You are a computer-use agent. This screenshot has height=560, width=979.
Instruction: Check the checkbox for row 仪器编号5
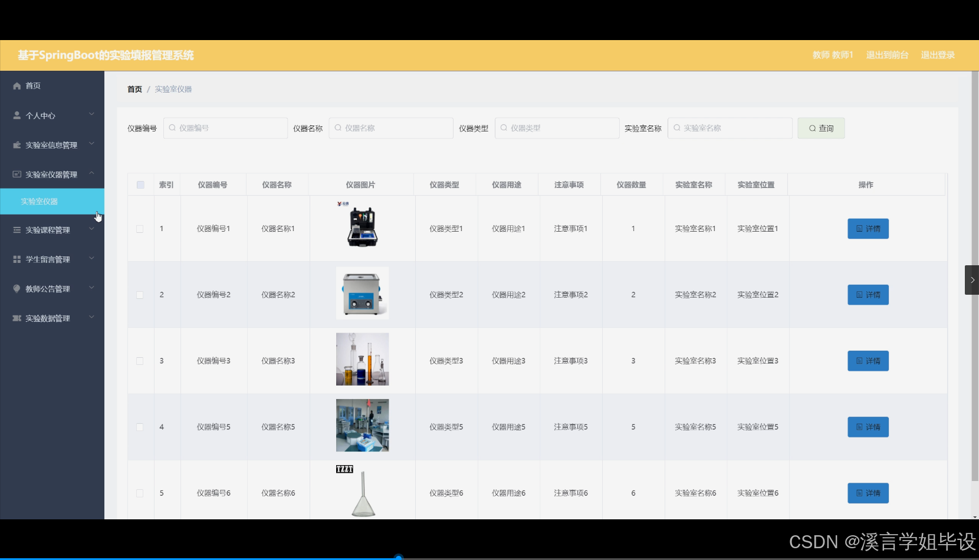pos(140,427)
